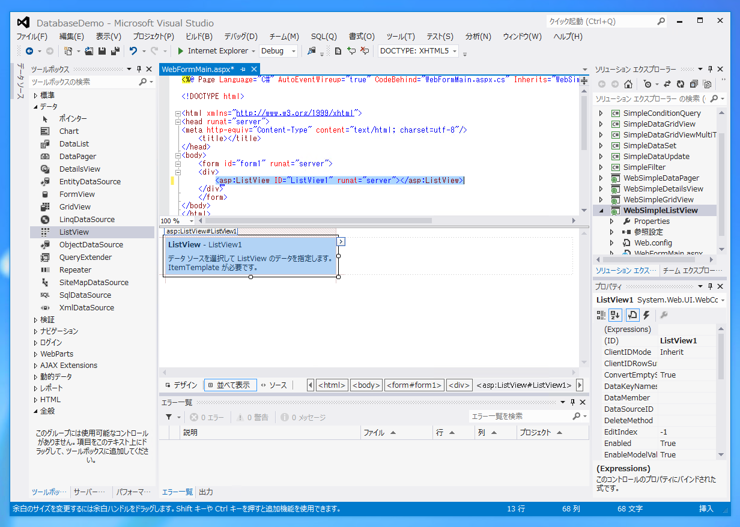Select the Repeater toolbox item
Screen dimensions: 740x527
click(75, 270)
